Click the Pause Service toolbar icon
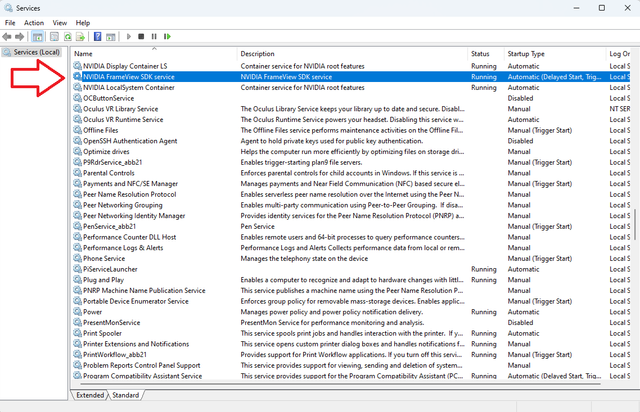 coord(154,37)
